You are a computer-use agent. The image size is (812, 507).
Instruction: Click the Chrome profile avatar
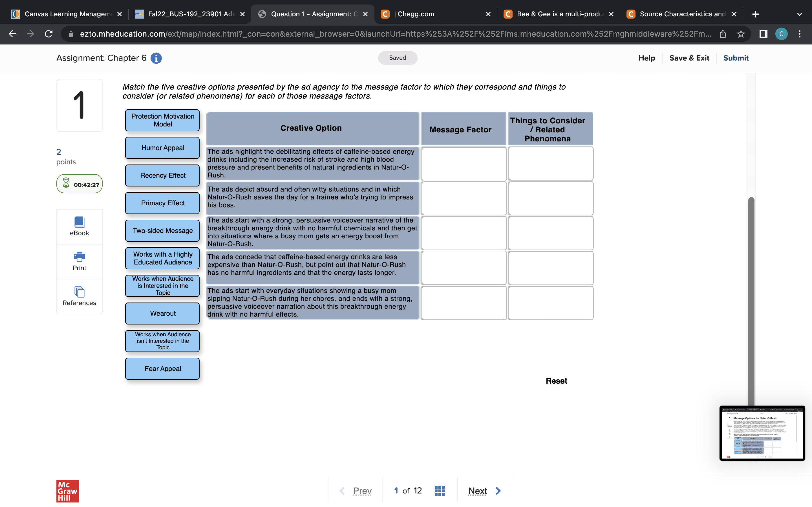click(x=782, y=34)
